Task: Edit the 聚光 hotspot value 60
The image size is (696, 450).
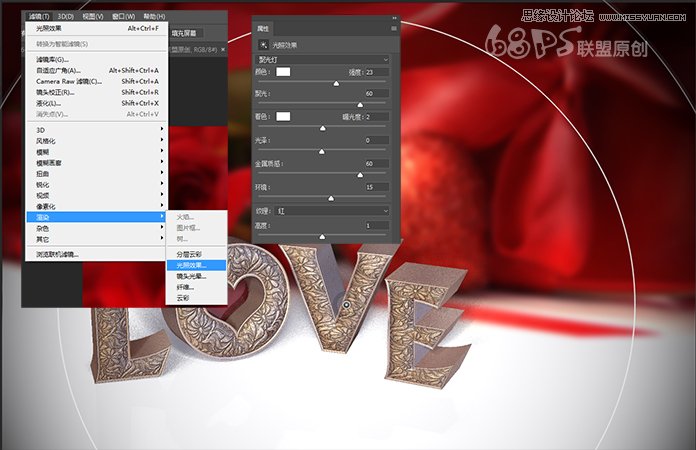Action: click(x=377, y=93)
